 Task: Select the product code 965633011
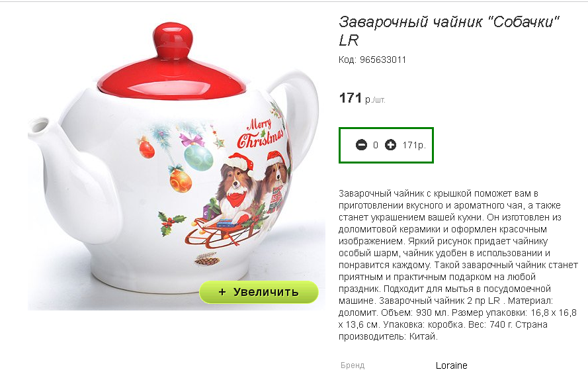pos(383,60)
